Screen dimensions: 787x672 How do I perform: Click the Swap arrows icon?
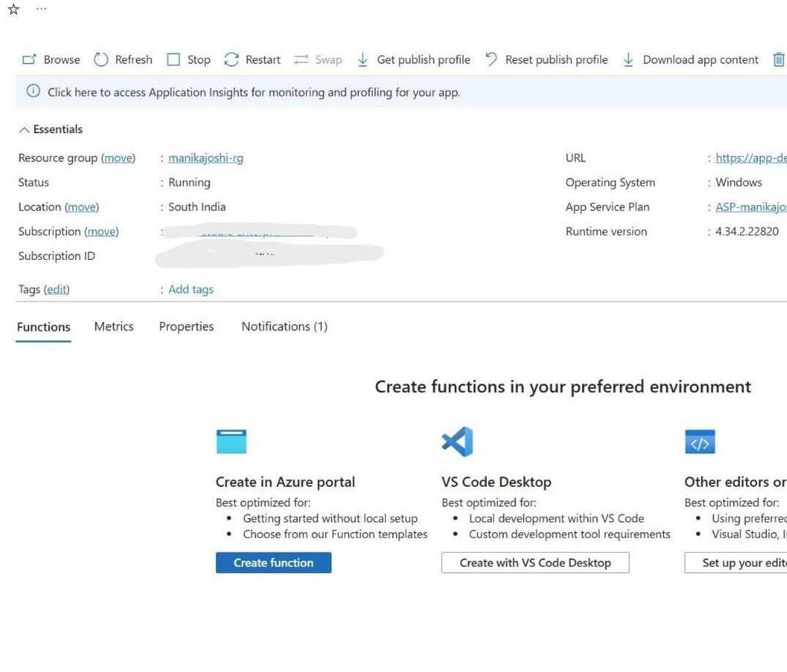[x=301, y=60]
